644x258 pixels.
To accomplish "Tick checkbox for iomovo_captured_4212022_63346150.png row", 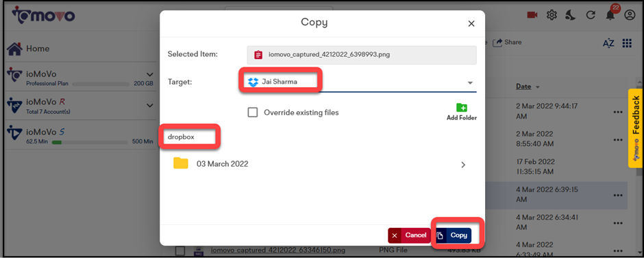I will 179,250.
